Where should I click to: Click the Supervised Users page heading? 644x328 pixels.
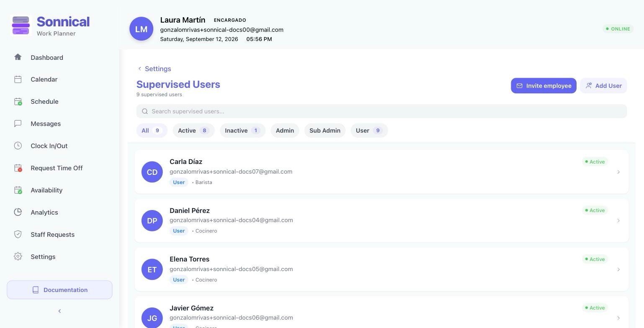[x=178, y=84]
